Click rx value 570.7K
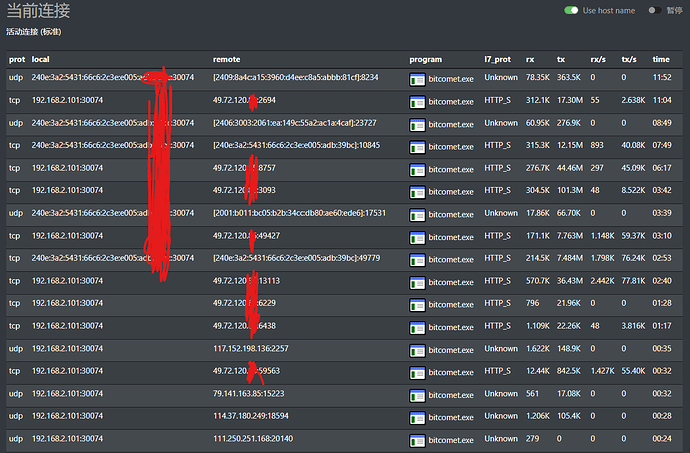The height and width of the screenshot is (453, 690). pos(538,281)
